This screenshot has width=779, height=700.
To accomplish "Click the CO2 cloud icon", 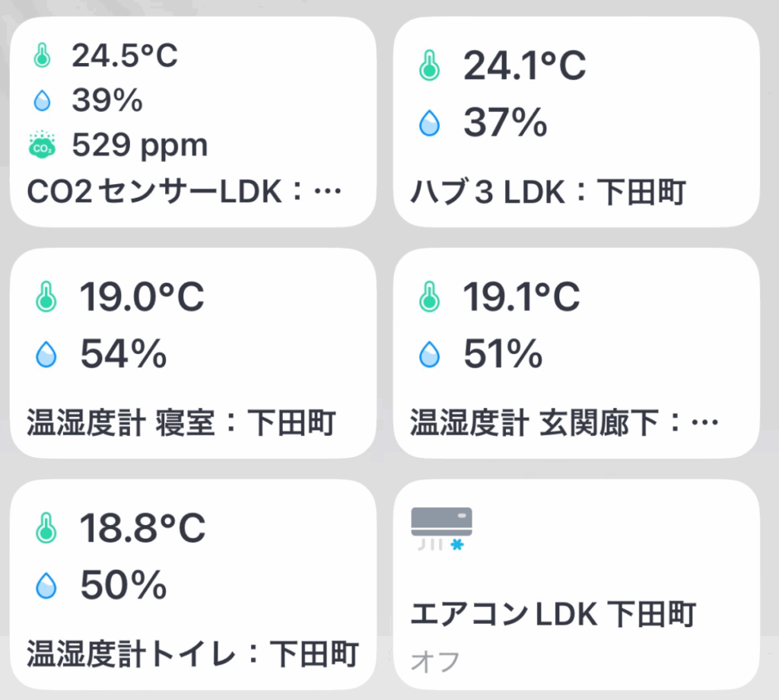I will [42, 144].
